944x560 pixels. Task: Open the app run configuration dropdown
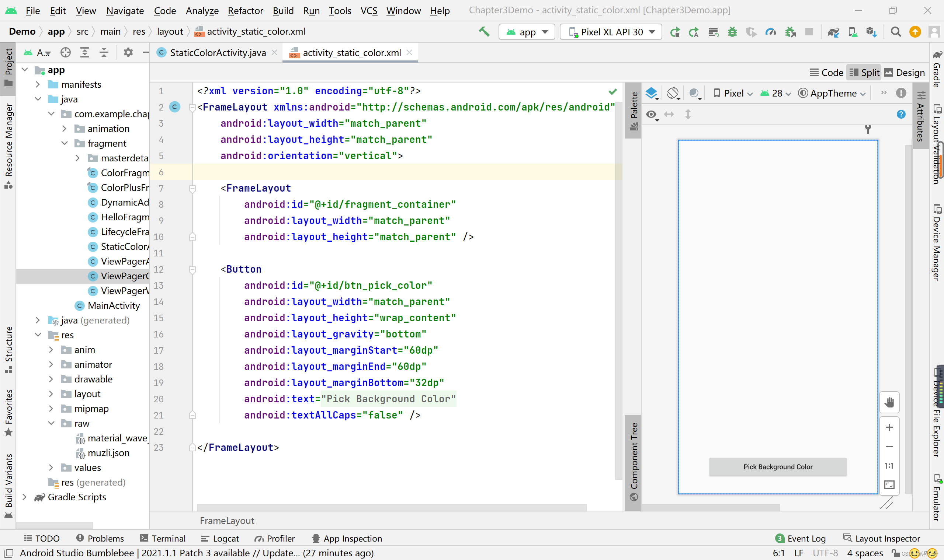coord(527,32)
